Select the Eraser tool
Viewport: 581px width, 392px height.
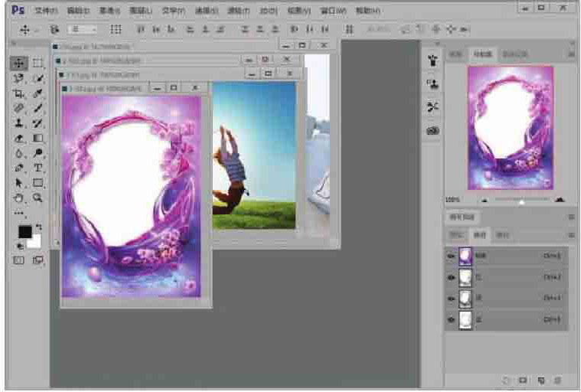pyautogui.click(x=19, y=139)
